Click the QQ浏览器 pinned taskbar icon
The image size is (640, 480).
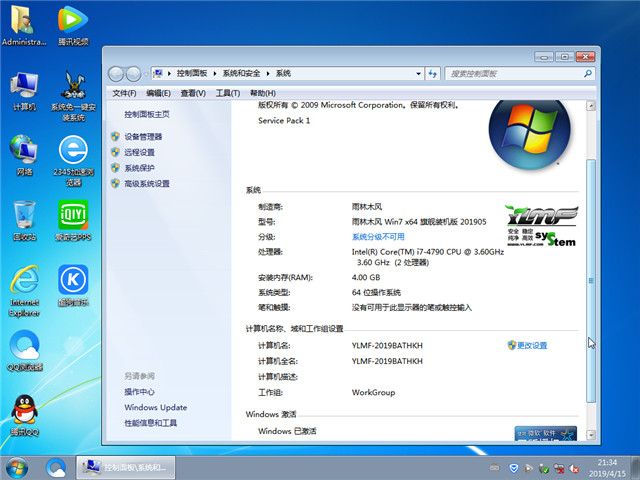click(56, 467)
